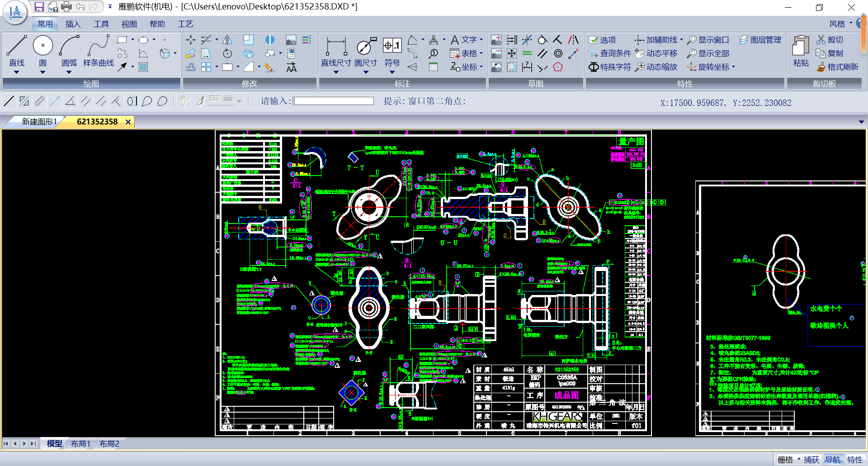Viewport: 868px width, 466px height.
Task: Toggle 捕获 snap in the status bar
Action: [x=811, y=460]
